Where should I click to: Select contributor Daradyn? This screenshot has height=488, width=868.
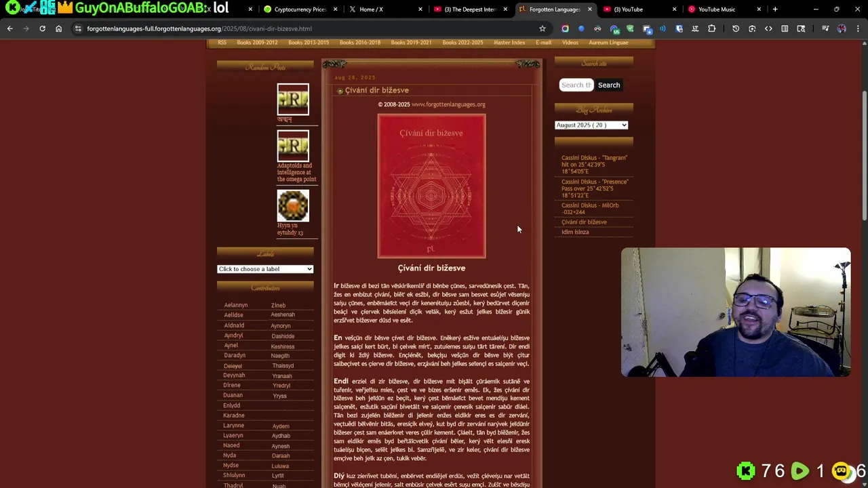click(235, 355)
